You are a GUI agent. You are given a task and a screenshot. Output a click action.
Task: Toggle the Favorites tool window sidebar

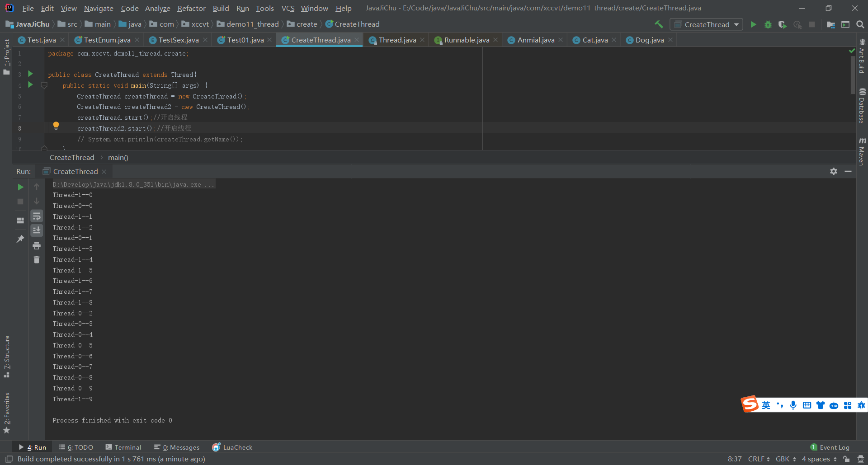click(7, 412)
